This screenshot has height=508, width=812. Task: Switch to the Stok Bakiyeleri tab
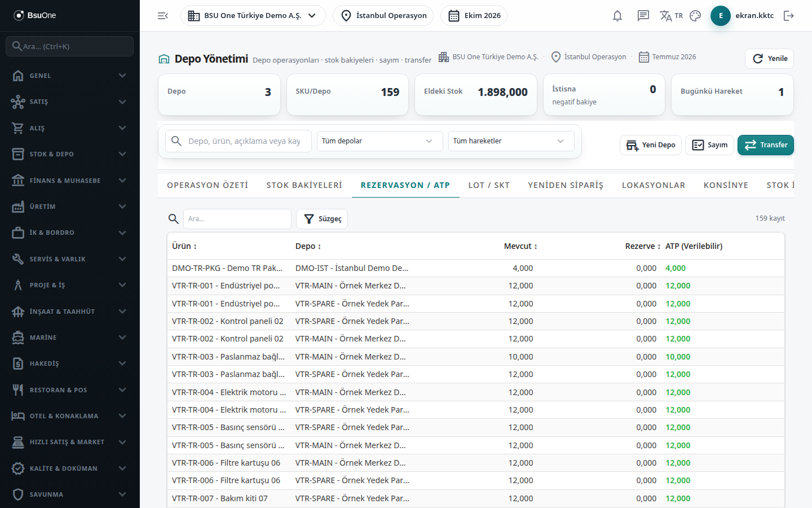pyautogui.click(x=304, y=185)
